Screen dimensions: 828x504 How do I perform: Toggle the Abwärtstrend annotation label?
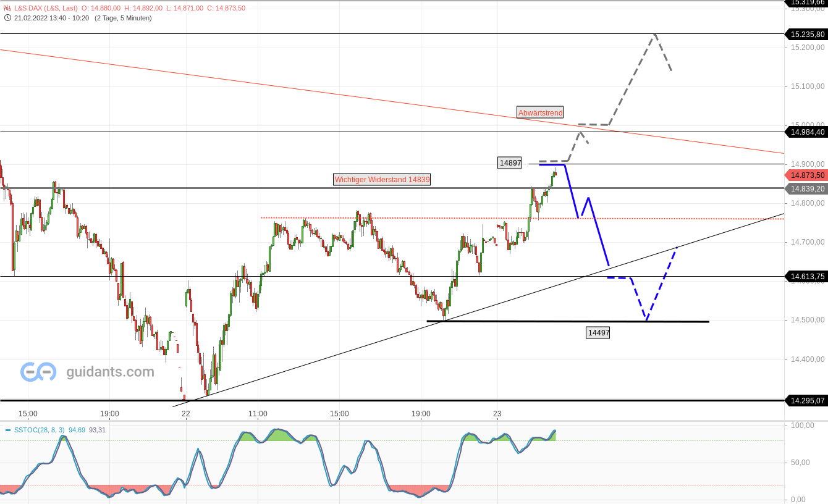click(x=540, y=112)
